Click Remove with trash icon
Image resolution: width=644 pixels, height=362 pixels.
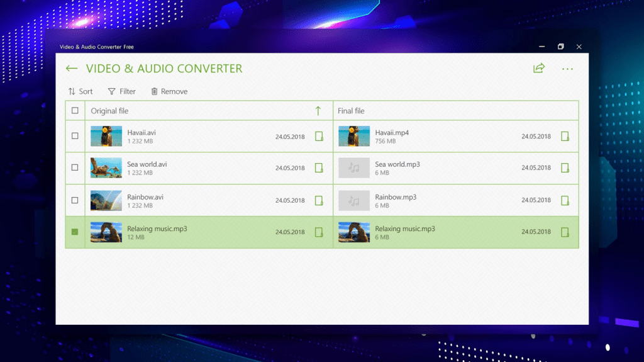coord(169,91)
